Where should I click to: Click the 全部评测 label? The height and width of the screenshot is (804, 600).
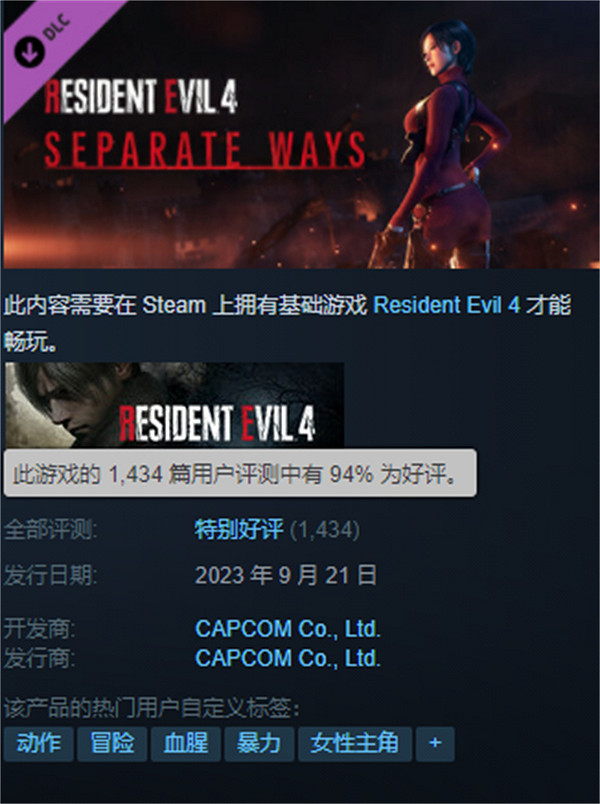(x=50, y=530)
